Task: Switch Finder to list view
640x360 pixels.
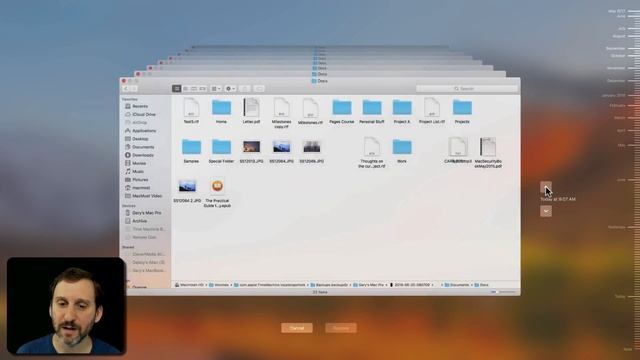Action: click(185, 89)
